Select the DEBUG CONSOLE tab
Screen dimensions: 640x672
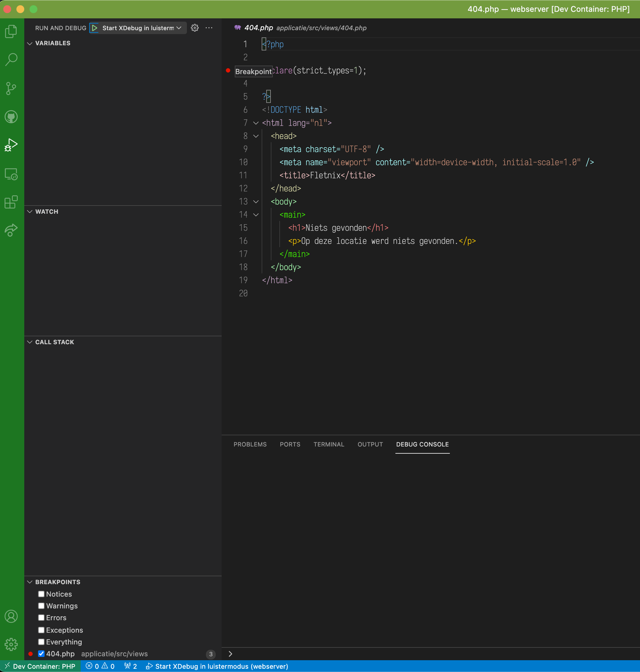422,444
